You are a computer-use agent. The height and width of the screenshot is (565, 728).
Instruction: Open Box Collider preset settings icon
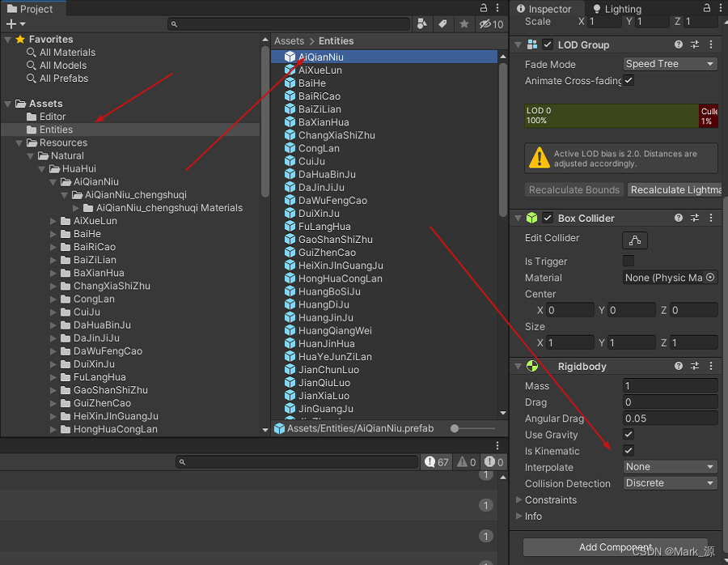[x=695, y=218]
